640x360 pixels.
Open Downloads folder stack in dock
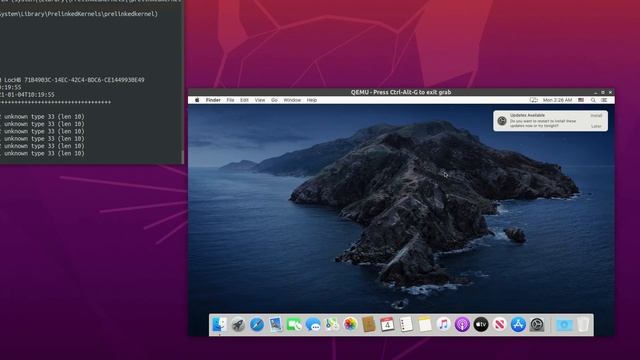[564, 325]
